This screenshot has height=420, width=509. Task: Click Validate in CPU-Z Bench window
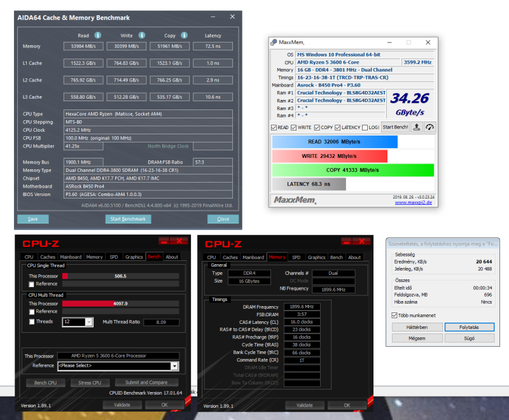122,405
